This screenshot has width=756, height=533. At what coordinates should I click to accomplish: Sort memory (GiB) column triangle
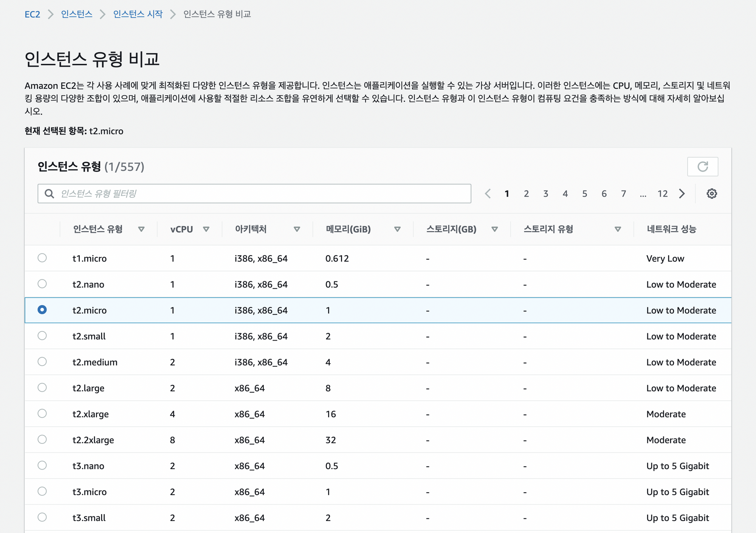[x=397, y=229]
